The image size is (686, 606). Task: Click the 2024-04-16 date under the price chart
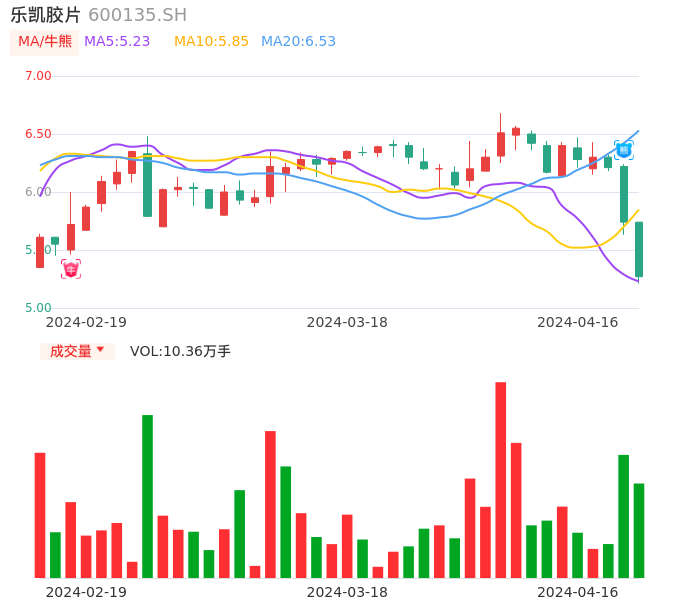click(578, 322)
